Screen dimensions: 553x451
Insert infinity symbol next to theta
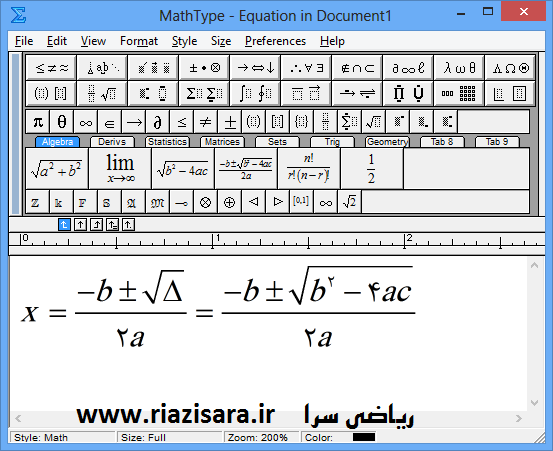(x=86, y=122)
